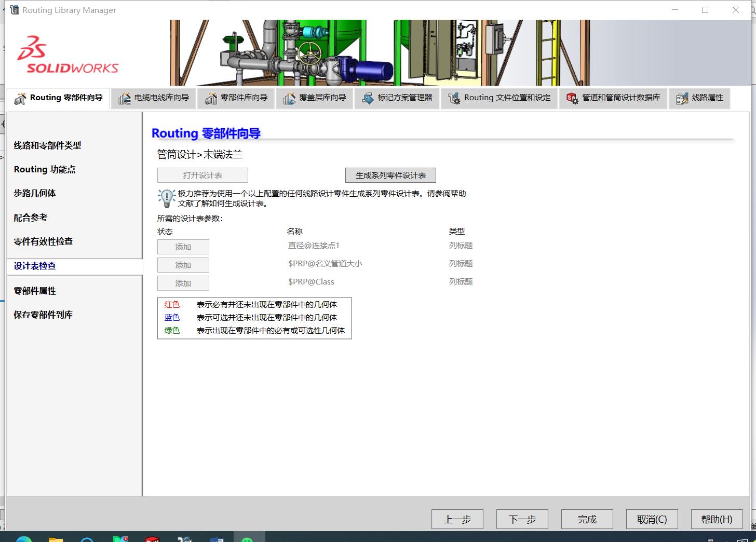The height and width of the screenshot is (542, 756).
Task: Select Routing 功能点 step
Action: 45,169
